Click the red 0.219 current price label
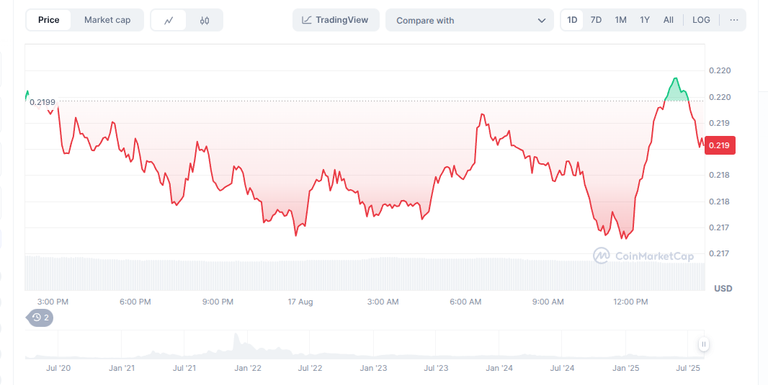The image size is (768, 385). click(720, 145)
